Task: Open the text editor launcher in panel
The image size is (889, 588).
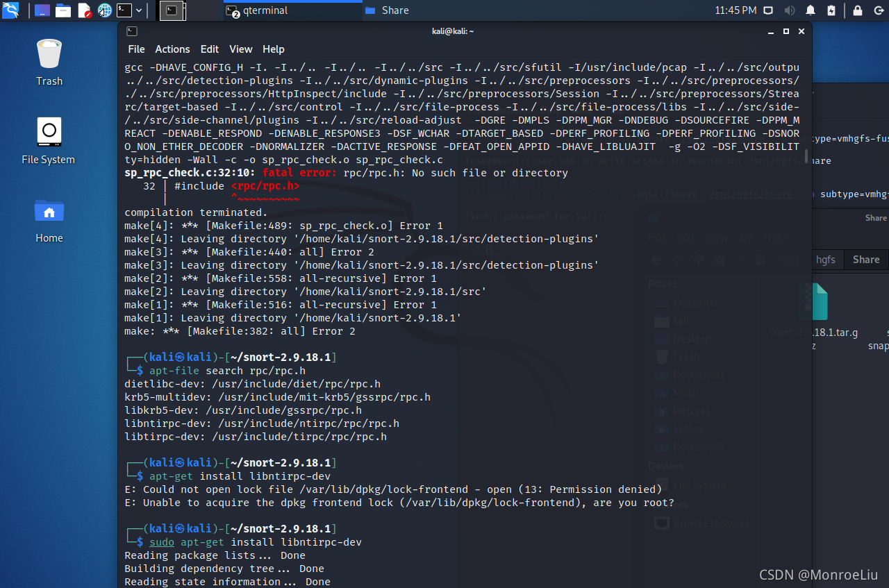Action: coord(84,10)
